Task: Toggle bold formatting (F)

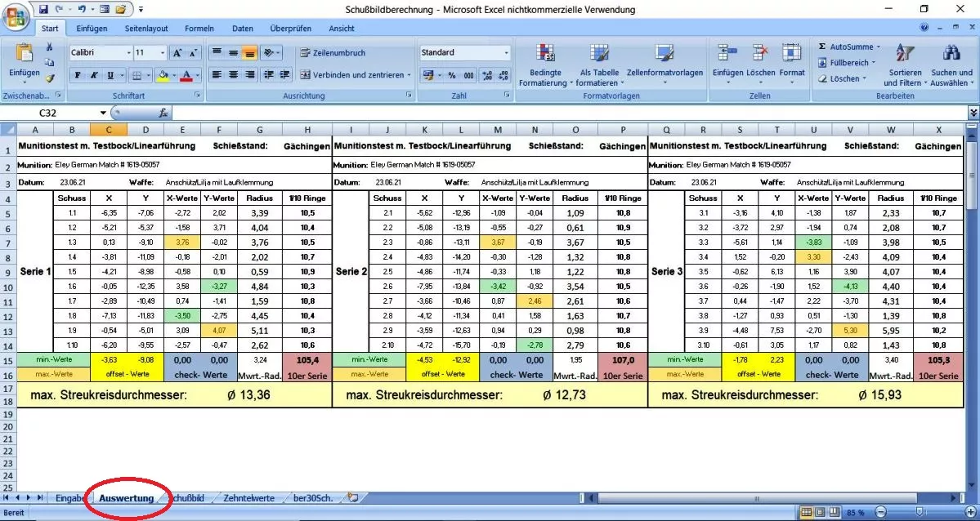Action: [x=78, y=75]
